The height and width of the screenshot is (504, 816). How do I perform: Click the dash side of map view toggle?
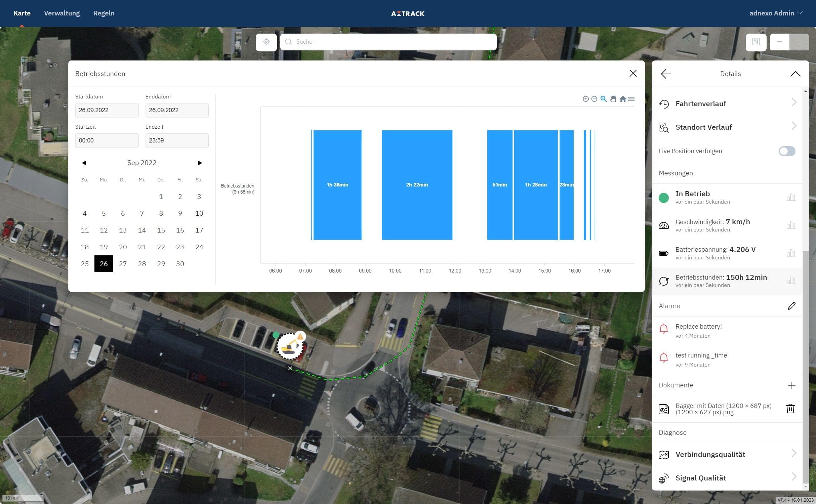(779, 42)
